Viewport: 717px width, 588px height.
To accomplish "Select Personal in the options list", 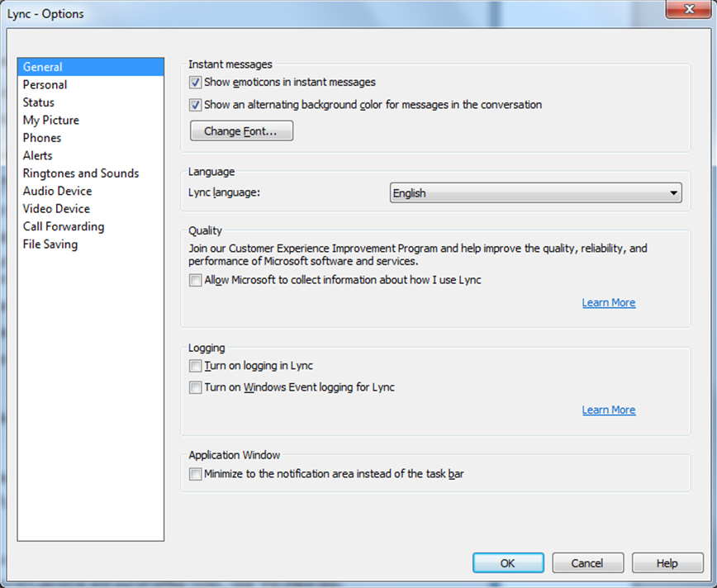I will pos(45,85).
